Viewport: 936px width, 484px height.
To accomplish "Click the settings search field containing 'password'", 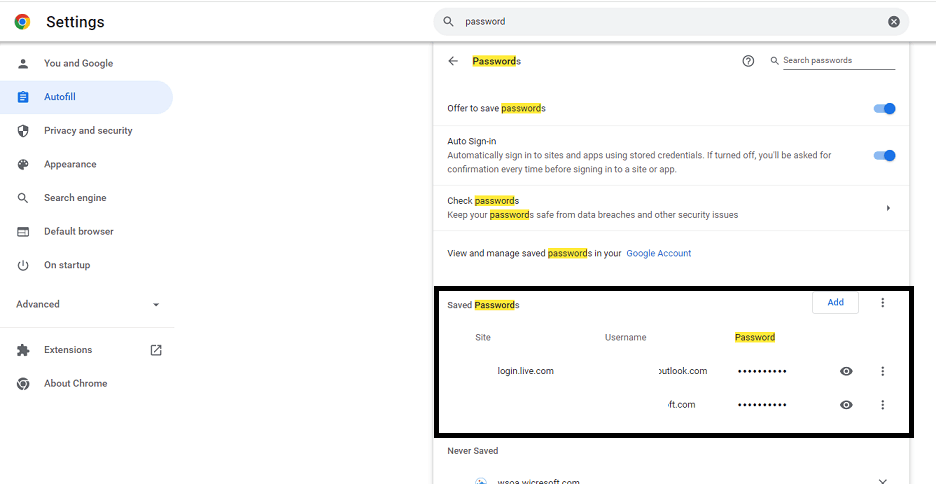I will coord(671,21).
